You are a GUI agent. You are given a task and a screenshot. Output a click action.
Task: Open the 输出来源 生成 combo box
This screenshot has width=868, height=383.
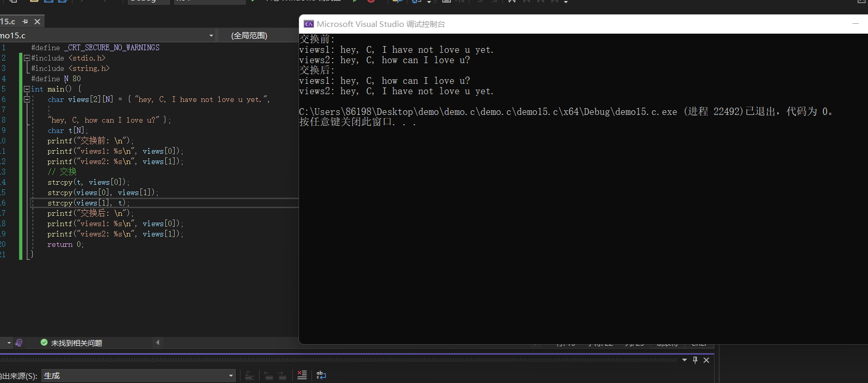click(x=139, y=376)
